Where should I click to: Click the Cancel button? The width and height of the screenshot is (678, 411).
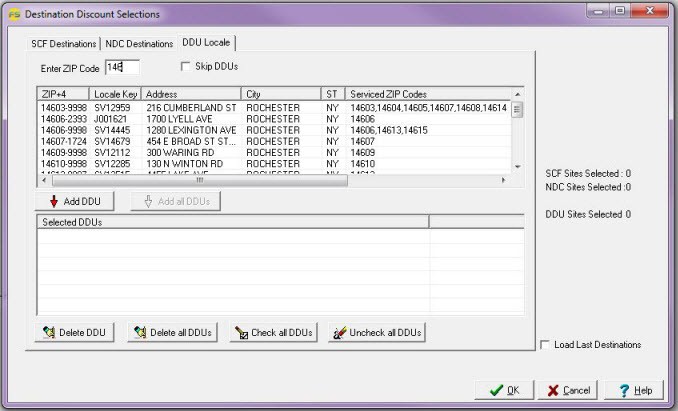pyautogui.click(x=568, y=390)
